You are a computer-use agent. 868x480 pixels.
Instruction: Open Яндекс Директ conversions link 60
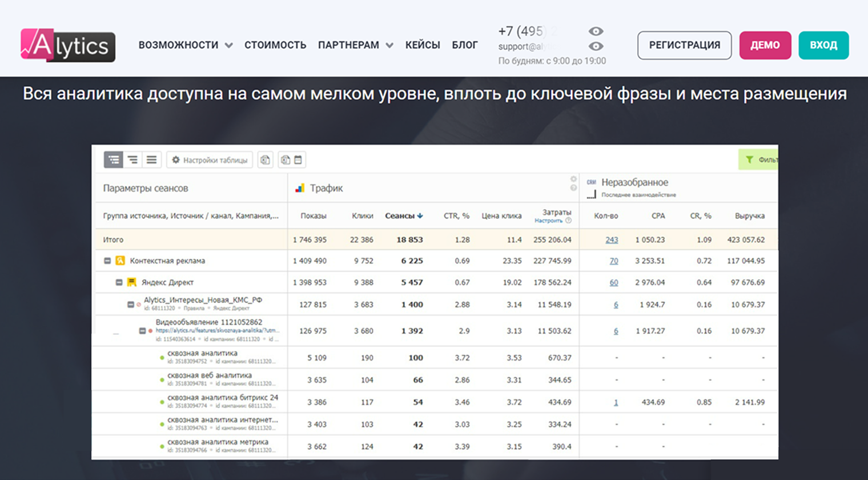point(614,282)
